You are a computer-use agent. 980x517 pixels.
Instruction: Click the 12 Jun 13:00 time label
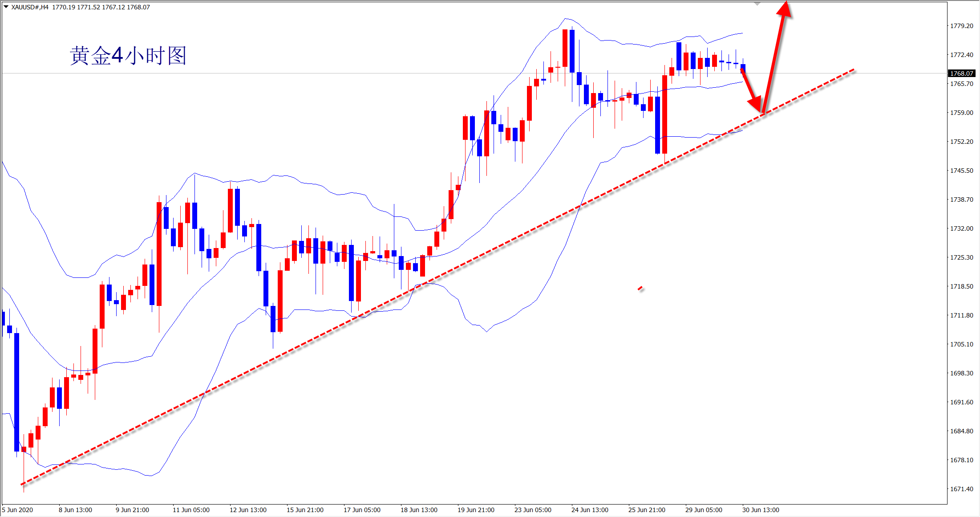[x=248, y=510]
